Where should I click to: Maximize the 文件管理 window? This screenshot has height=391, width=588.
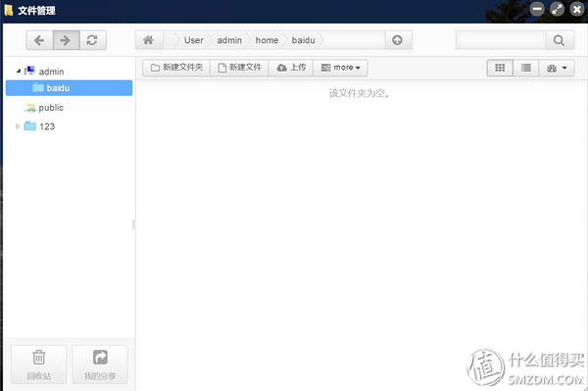coord(557,9)
